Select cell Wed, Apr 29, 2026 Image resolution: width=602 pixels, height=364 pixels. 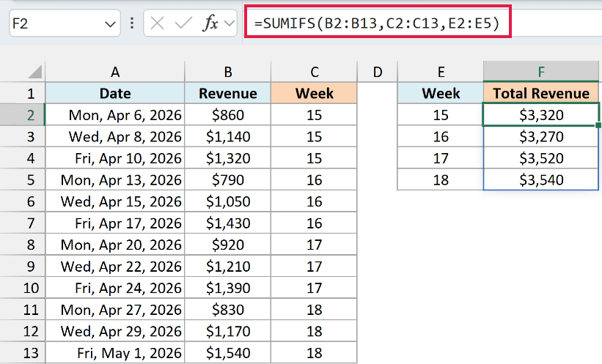tap(115, 331)
